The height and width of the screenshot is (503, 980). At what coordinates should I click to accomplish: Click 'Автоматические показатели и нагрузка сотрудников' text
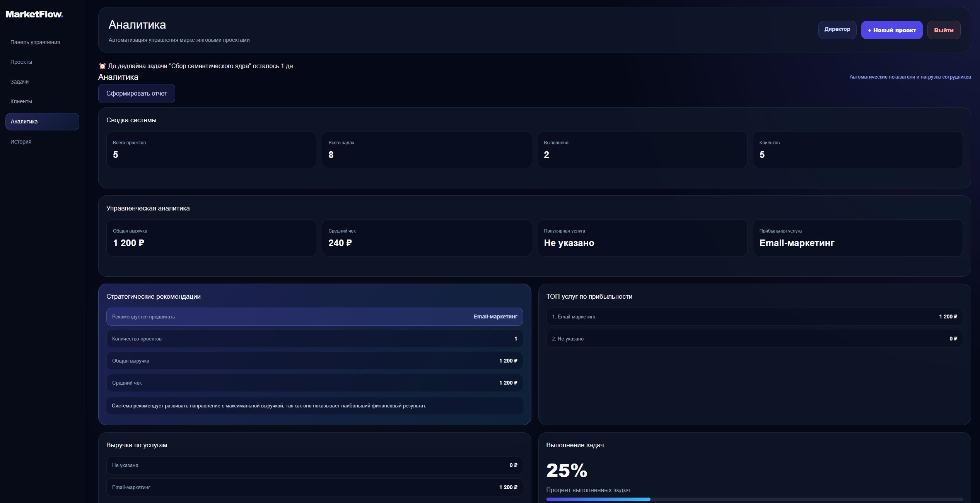[910, 77]
